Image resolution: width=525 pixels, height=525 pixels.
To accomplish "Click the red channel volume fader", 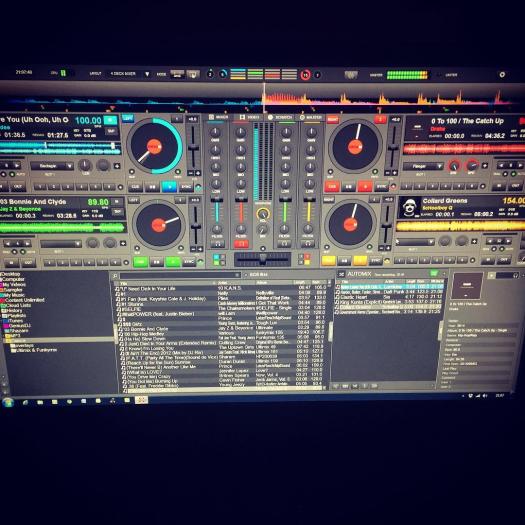I will pyautogui.click(x=240, y=200).
